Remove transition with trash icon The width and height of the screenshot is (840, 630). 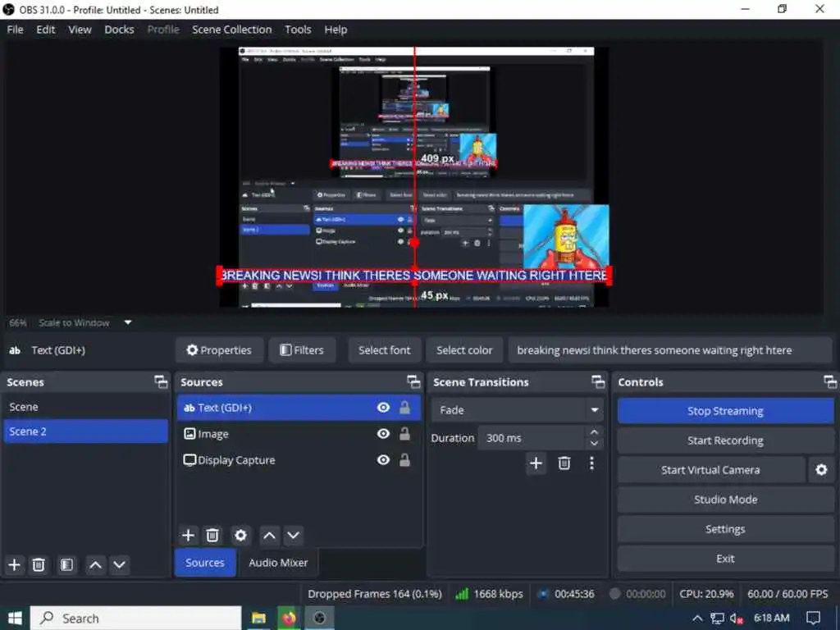(x=564, y=463)
